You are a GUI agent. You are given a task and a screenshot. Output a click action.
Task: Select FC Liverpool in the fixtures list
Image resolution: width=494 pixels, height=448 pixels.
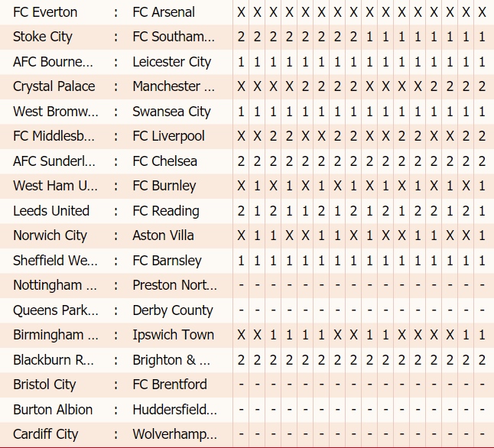pos(168,136)
